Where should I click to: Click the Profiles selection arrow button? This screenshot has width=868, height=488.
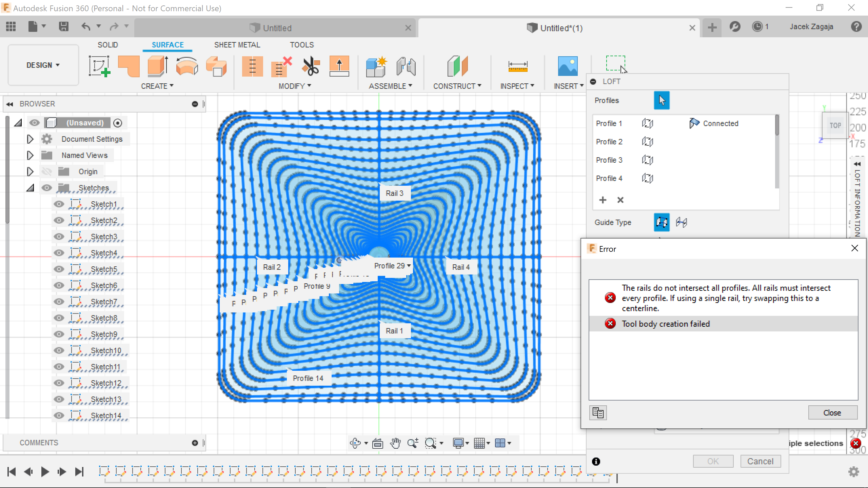click(x=662, y=100)
